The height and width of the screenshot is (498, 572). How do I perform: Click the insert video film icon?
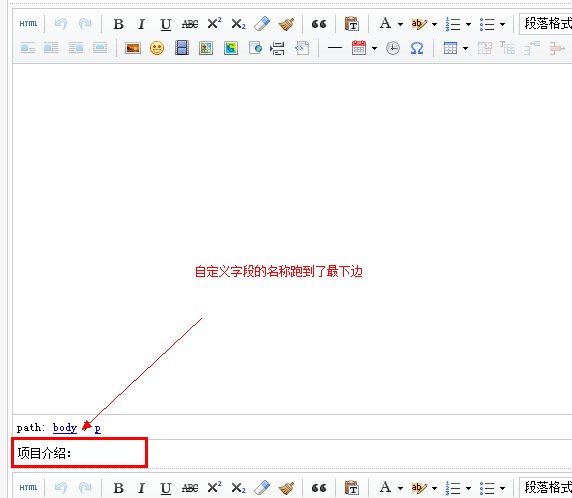[182, 48]
